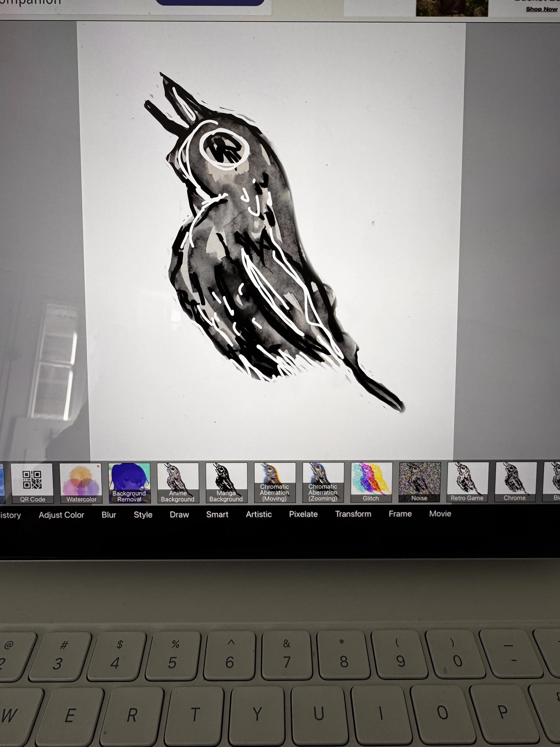Viewport: 560px width, 747px height.
Task: Open the Transform tab
Action: pyautogui.click(x=353, y=514)
